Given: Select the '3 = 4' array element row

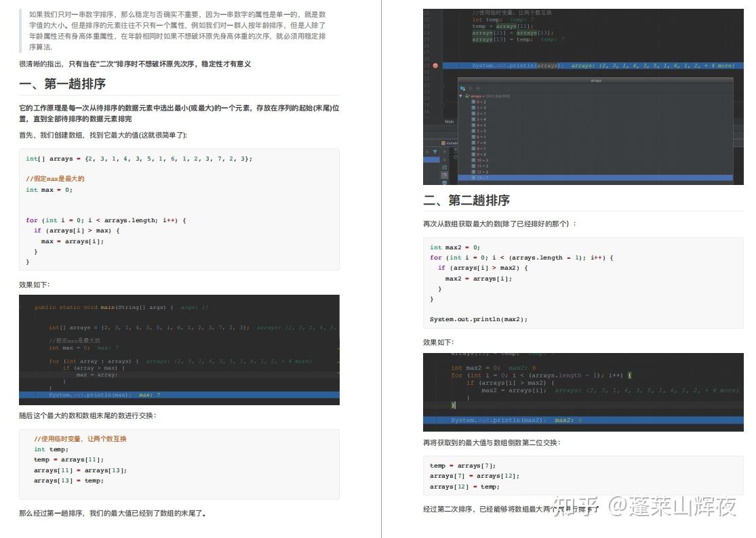Looking at the screenshot, I should point(595,119).
